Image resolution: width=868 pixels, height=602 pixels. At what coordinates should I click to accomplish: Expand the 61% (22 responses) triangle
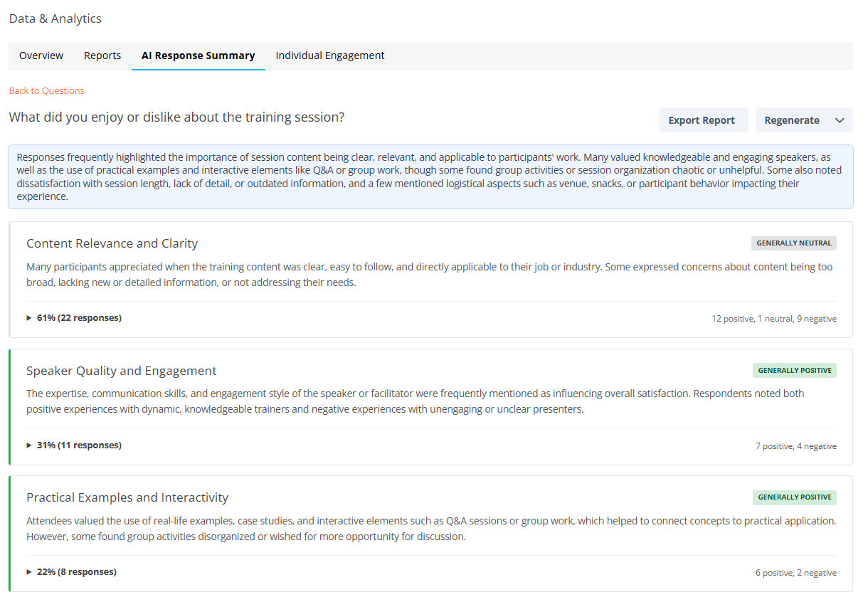(29, 318)
